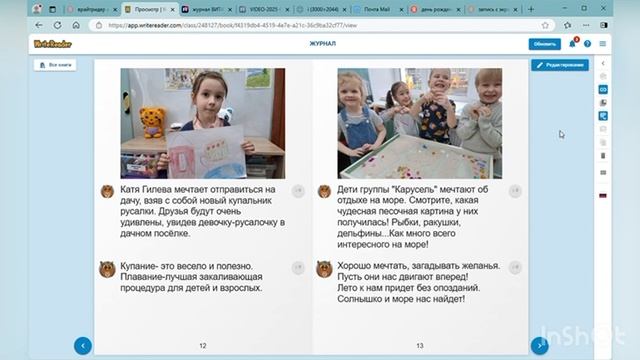Viewport: 640px width, 360px height.
Task: Bookmark this page with the star icon
Action: 545,25
